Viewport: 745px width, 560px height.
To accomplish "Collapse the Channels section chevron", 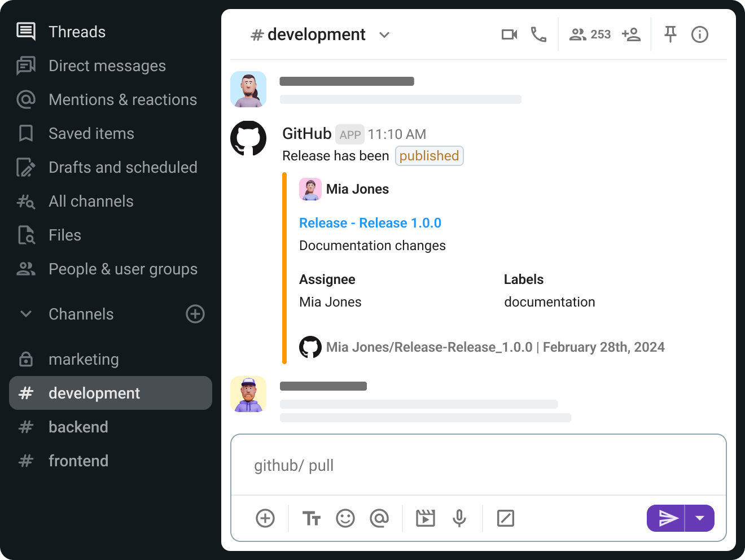I will click(x=26, y=314).
